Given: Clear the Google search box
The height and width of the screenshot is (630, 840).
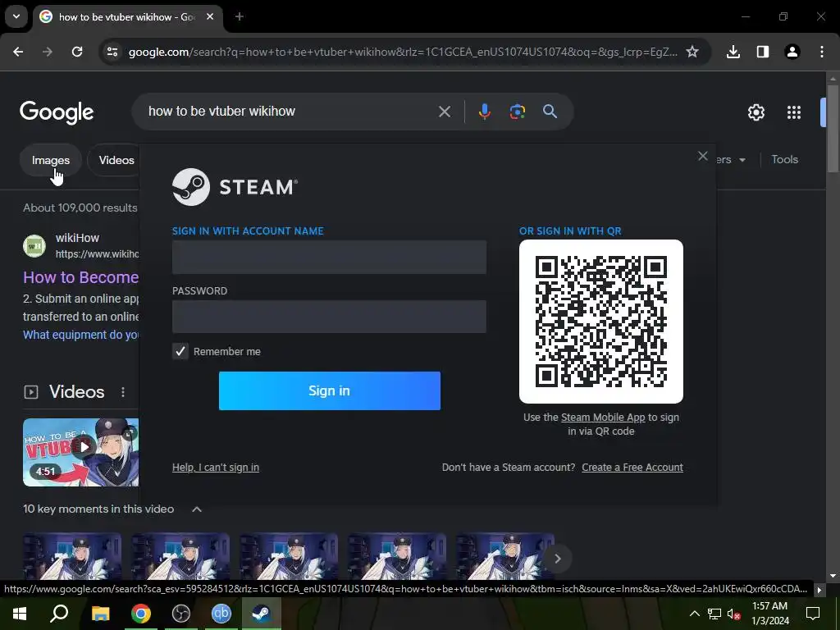Looking at the screenshot, I should point(444,112).
